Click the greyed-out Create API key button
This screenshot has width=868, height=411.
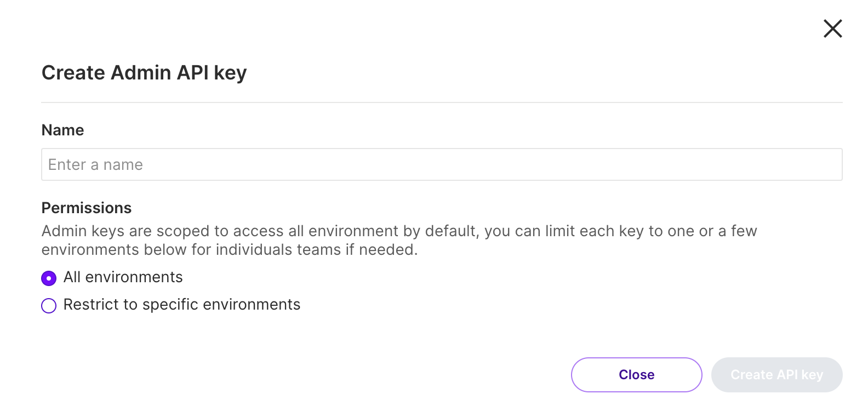(776, 375)
